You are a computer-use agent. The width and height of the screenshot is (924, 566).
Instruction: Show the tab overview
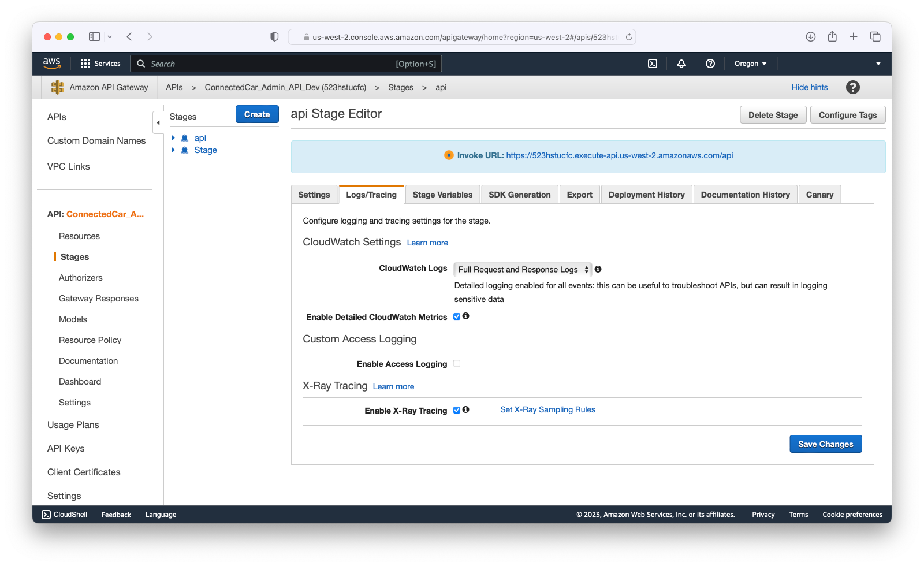875,37
